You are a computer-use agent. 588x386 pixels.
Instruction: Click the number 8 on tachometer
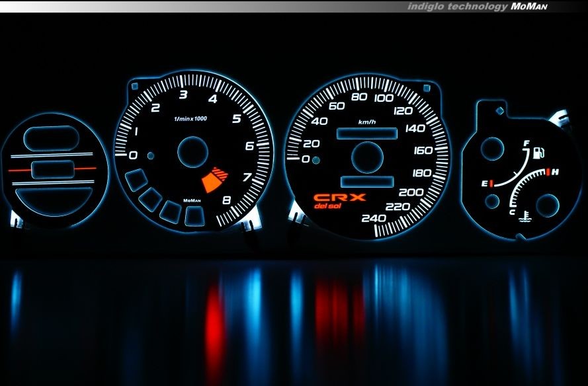(x=227, y=200)
